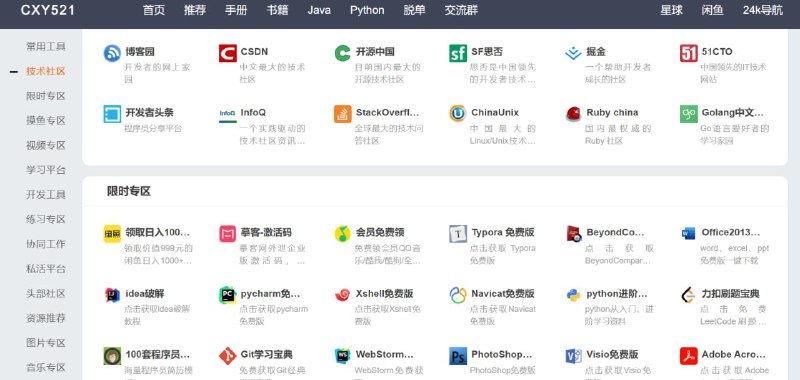
Task: Open the 推荐 menu item
Action: tap(195, 10)
